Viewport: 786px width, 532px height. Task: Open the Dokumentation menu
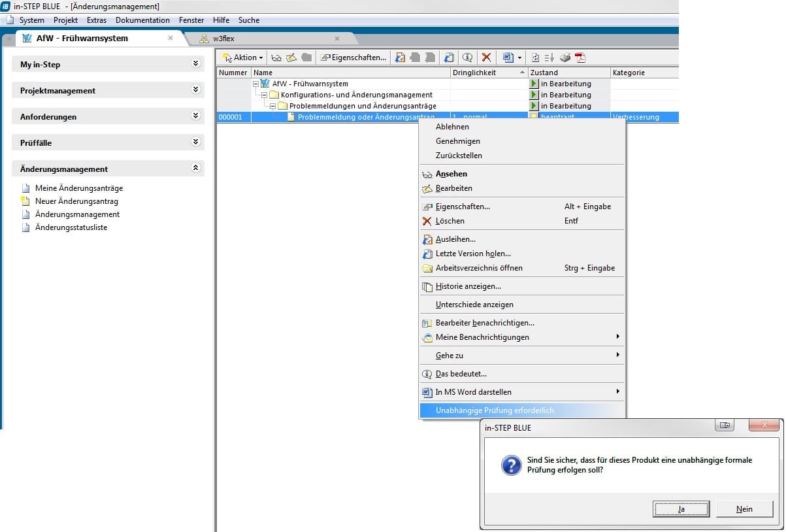pos(142,20)
